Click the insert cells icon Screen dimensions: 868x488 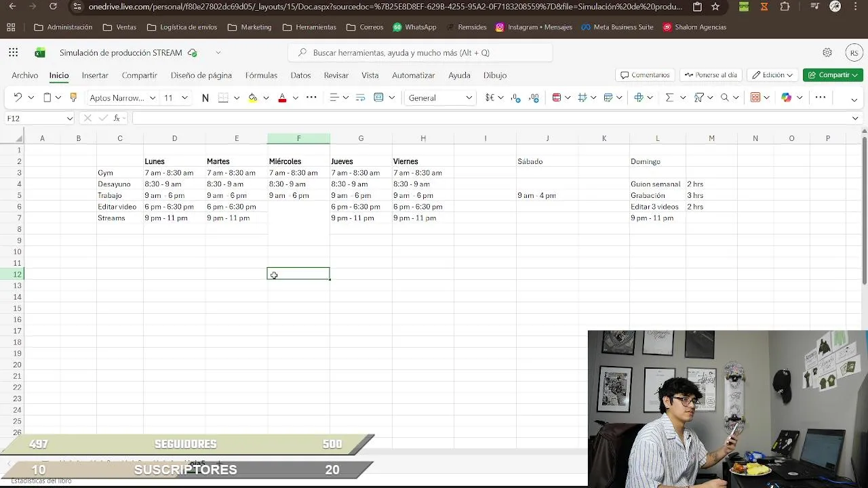tap(639, 98)
